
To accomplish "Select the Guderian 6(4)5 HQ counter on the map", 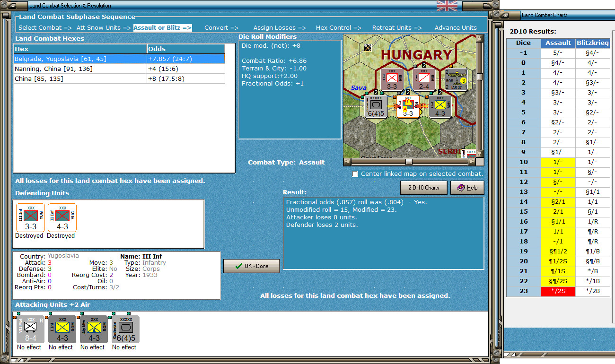I will coord(376,106).
